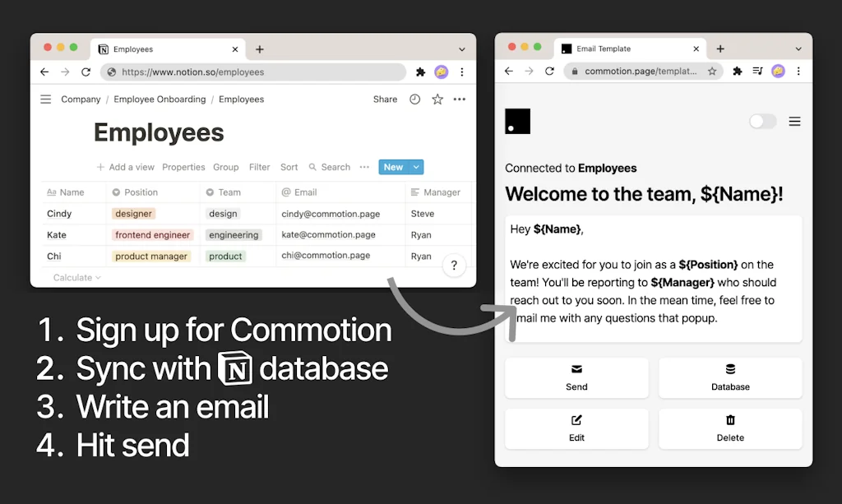This screenshot has height=504, width=842.
Task: Expand the tab strip chevron in the Employees window
Action: click(x=461, y=49)
